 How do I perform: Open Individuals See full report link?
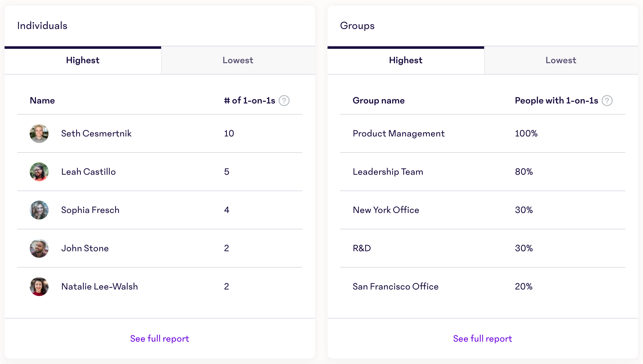tap(160, 339)
